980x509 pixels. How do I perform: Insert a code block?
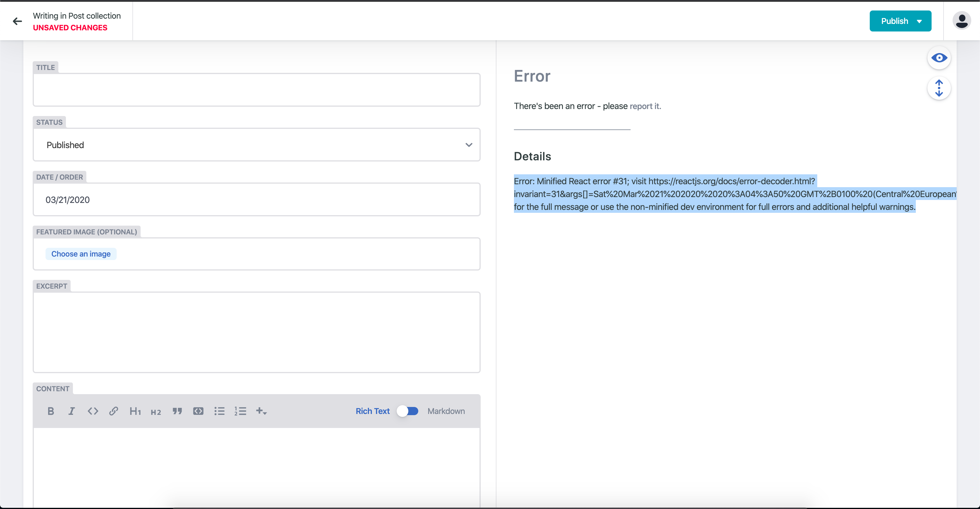[x=198, y=411]
